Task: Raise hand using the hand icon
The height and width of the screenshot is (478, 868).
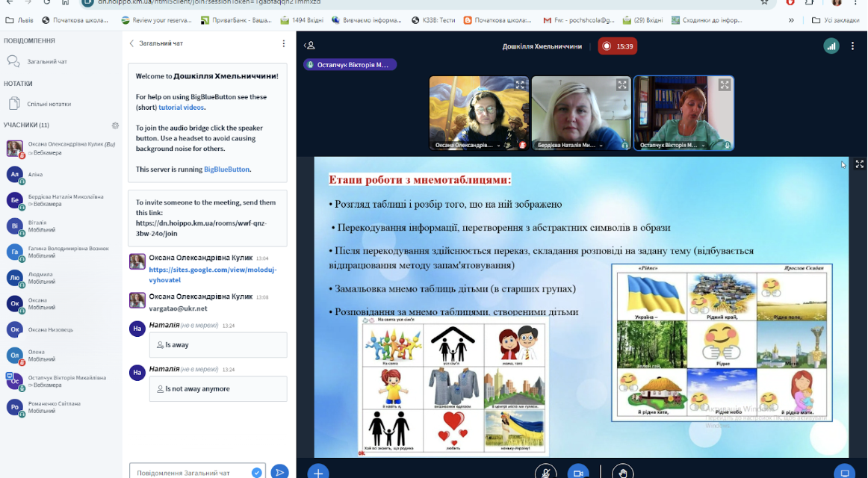Action: [623, 473]
